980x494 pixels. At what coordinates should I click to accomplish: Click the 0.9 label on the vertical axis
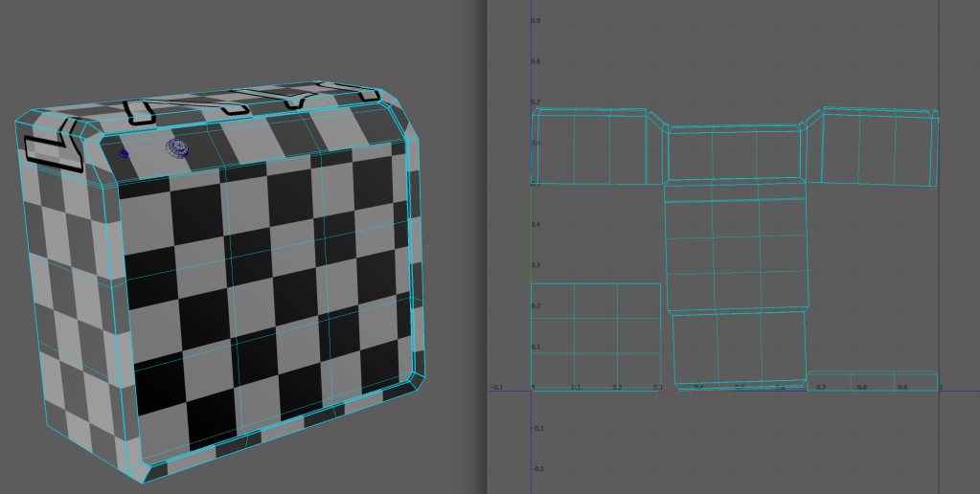coord(536,21)
